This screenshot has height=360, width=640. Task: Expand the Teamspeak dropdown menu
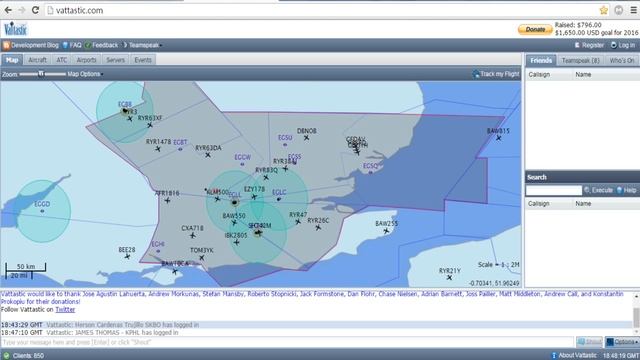point(142,45)
